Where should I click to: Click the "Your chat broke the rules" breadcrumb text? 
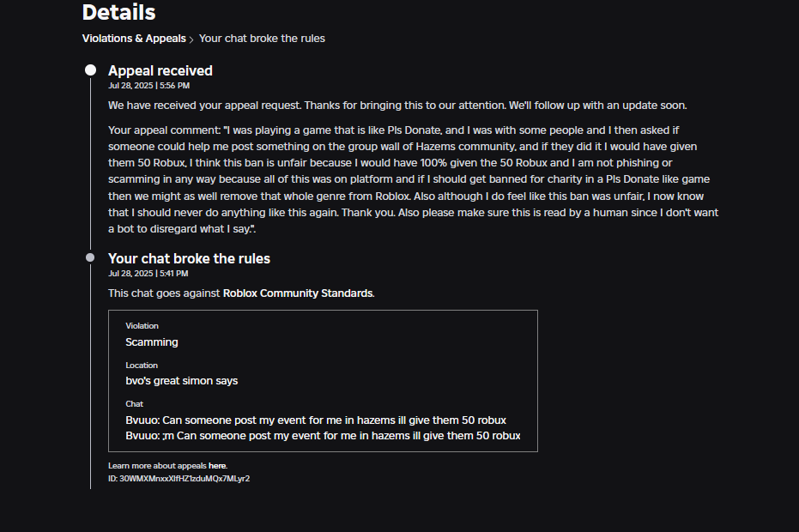pos(262,39)
